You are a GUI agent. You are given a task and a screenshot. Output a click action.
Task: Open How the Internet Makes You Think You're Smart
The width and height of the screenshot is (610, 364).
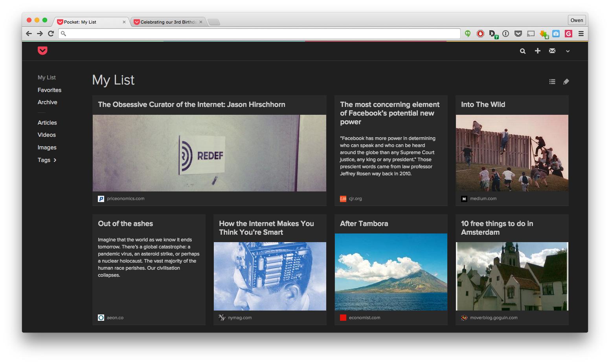266,228
